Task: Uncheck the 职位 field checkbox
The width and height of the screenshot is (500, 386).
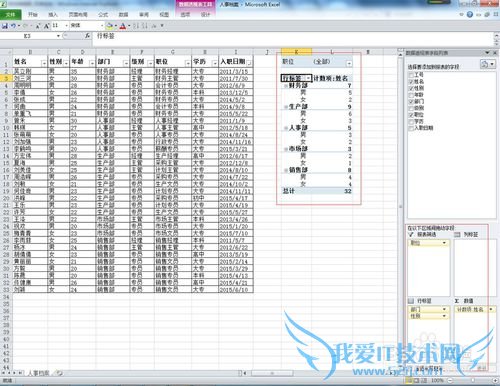Action: (x=411, y=115)
